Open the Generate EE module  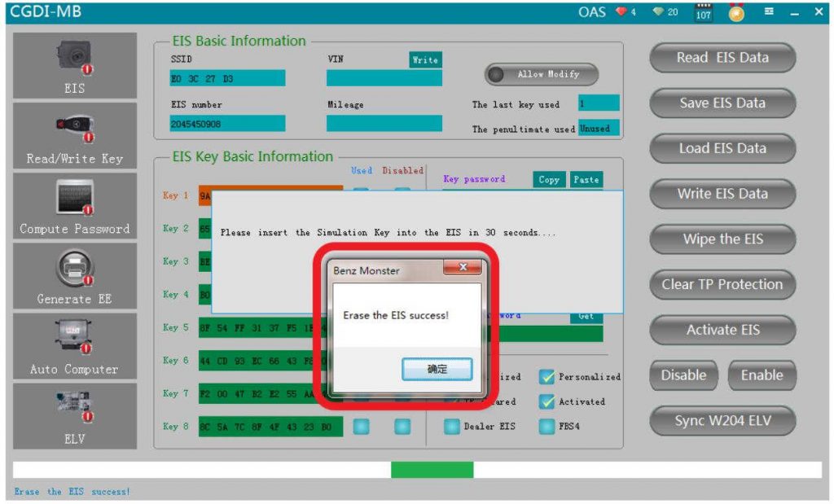pyautogui.click(x=74, y=276)
